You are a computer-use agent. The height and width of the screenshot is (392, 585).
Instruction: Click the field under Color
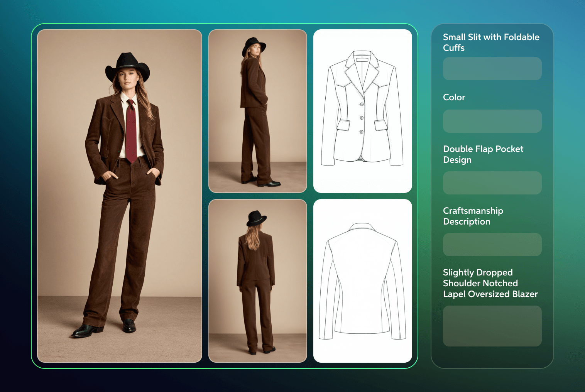(x=492, y=121)
